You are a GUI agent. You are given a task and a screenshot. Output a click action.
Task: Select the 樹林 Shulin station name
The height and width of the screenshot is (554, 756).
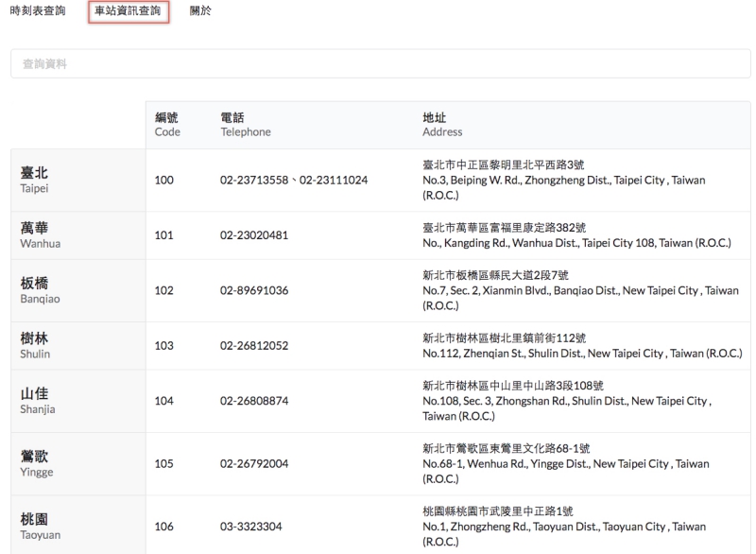[x=35, y=346]
